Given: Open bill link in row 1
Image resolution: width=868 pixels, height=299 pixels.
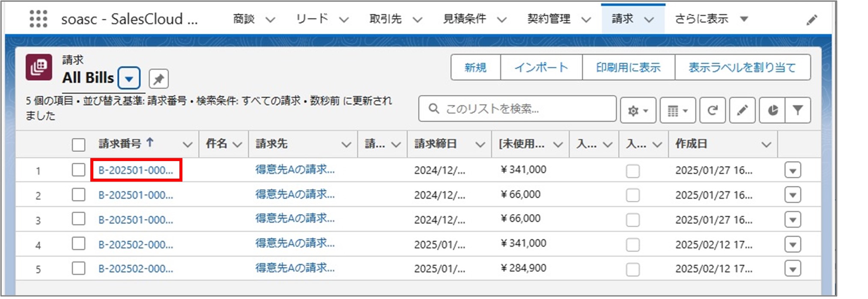Looking at the screenshot, I should [x=136, y=170].
